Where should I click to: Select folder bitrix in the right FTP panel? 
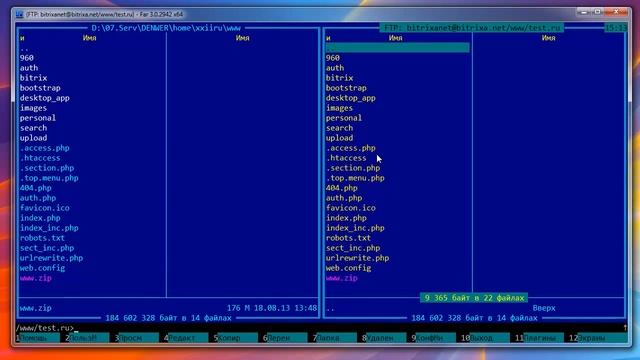(340, 78)
